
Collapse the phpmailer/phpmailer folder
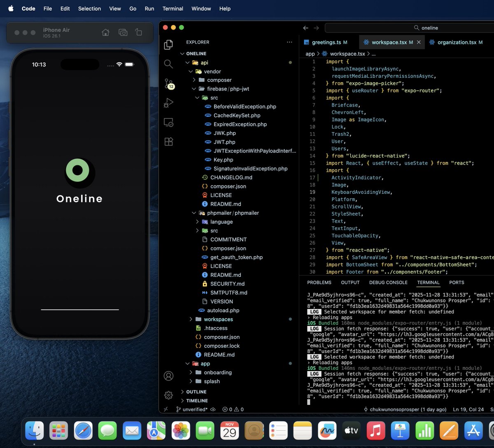click(x=229, y=213)
